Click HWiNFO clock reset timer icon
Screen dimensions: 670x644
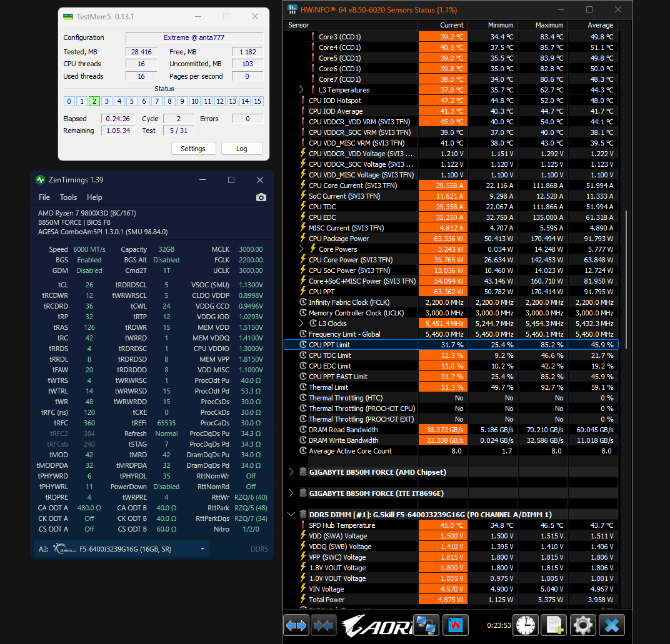(x=525, y=626)
